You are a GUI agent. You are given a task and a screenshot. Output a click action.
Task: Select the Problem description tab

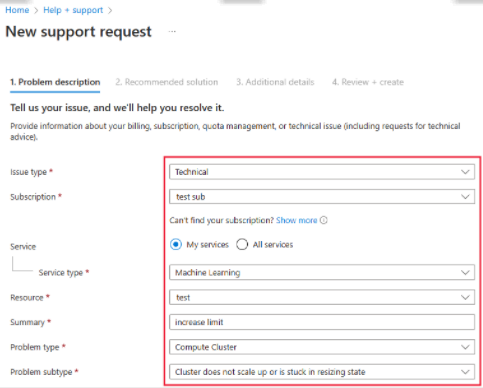tap(55, 82)
